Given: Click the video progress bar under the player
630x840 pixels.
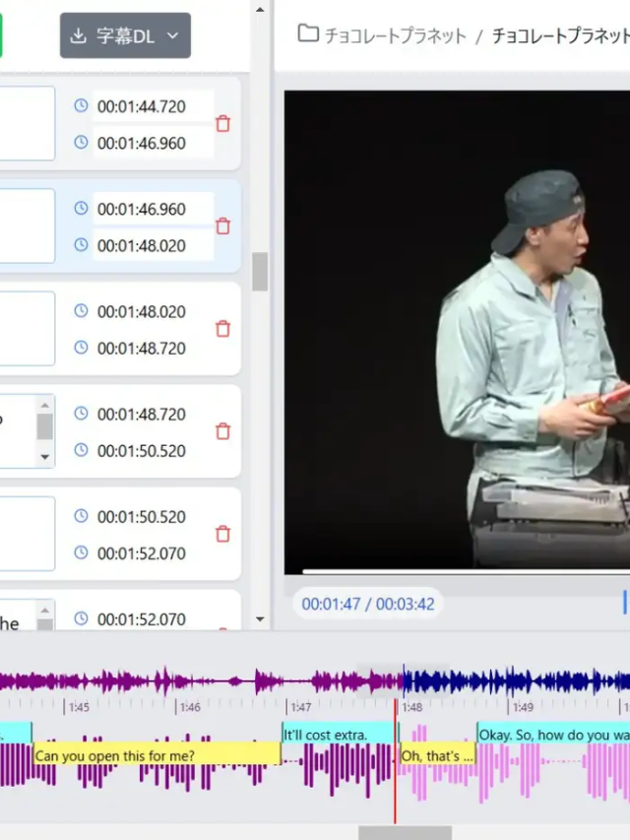Looking at the screenshot, I should point(465,570).
